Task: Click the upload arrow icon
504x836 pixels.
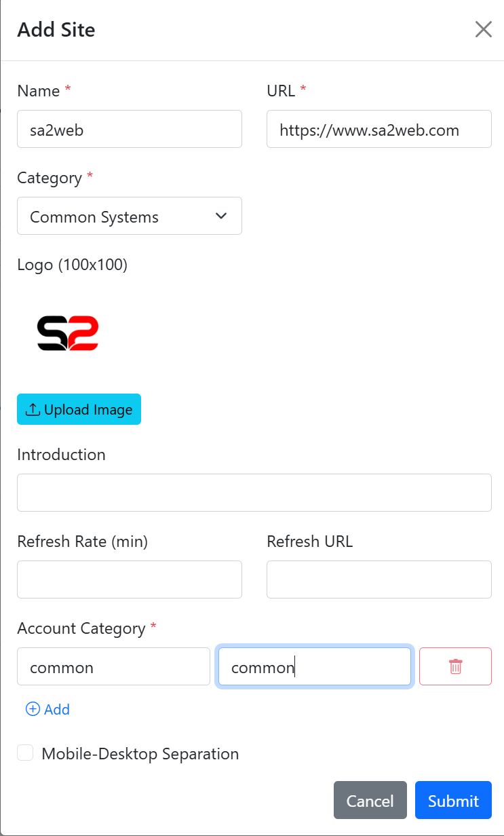Action: [x=33, y=409]
